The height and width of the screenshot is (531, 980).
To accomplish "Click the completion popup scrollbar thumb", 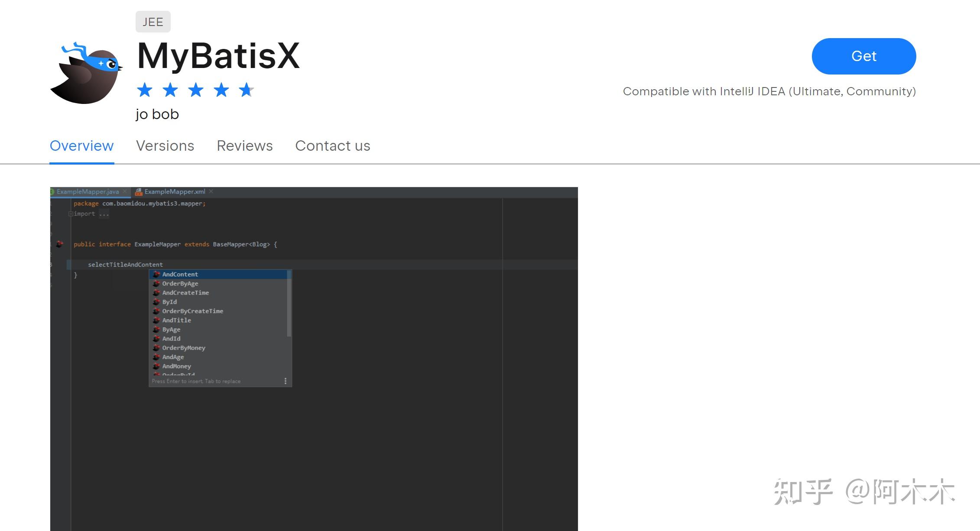I will tap(289, 303).
